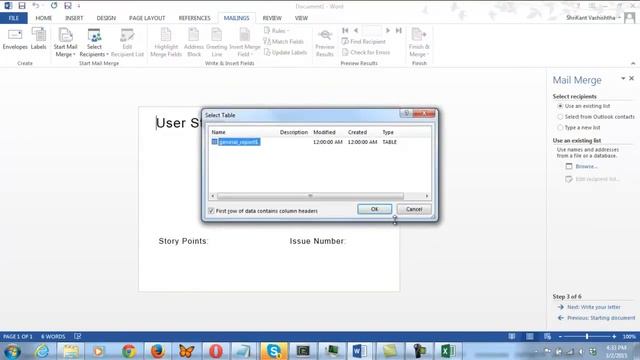Click Previous: Starting document link
Viewport: 640px width, 360px height.
(x=601, y=318)
